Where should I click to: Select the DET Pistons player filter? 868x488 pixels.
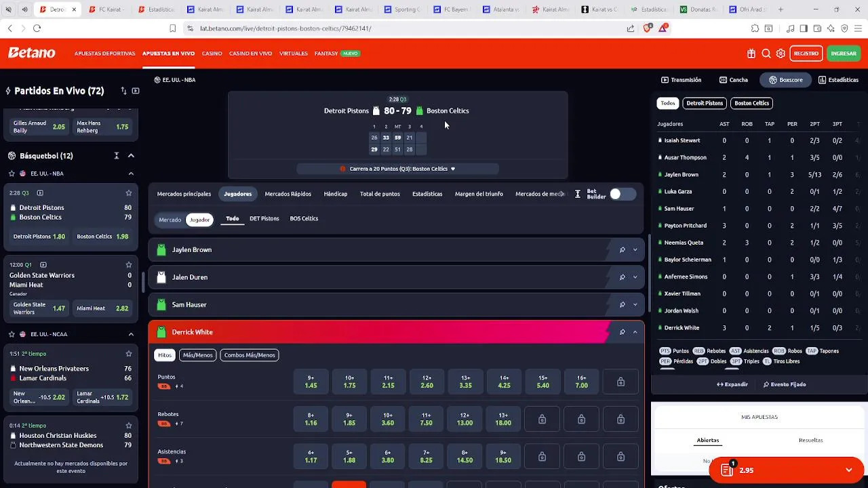coord(264,218)
